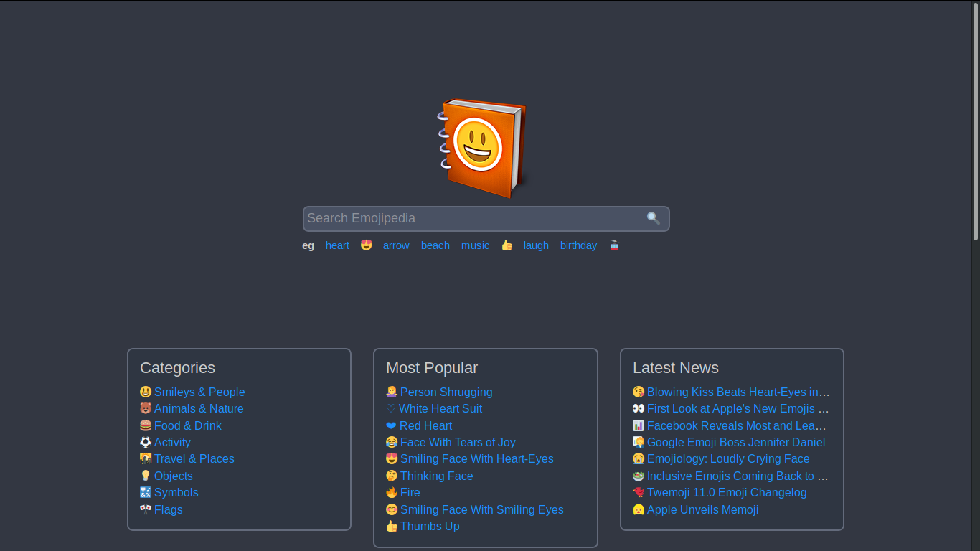This screenshot has width=980, height=551.
Task: Click the white heart icon beside White Heart Suit
Action: 391,408
